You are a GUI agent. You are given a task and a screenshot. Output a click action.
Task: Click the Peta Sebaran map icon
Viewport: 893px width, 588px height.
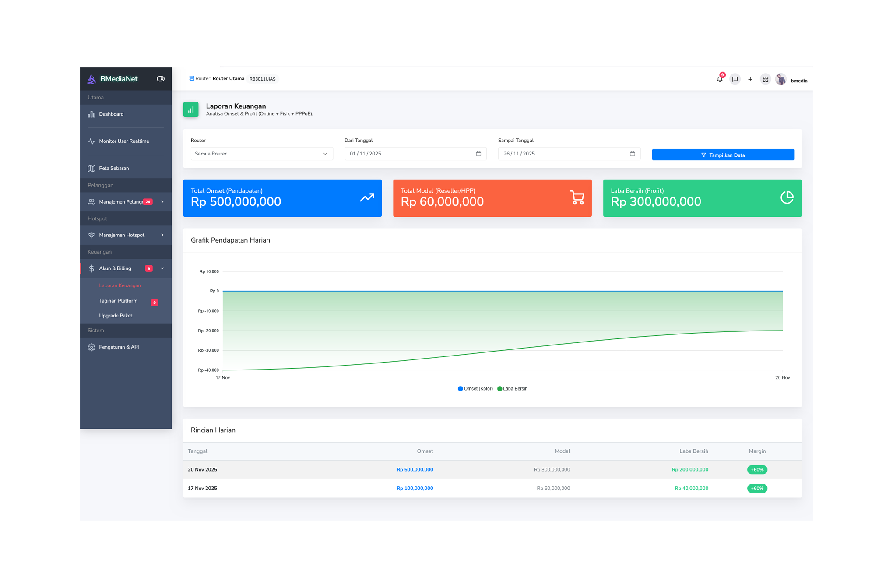click(x=91, y=168)
